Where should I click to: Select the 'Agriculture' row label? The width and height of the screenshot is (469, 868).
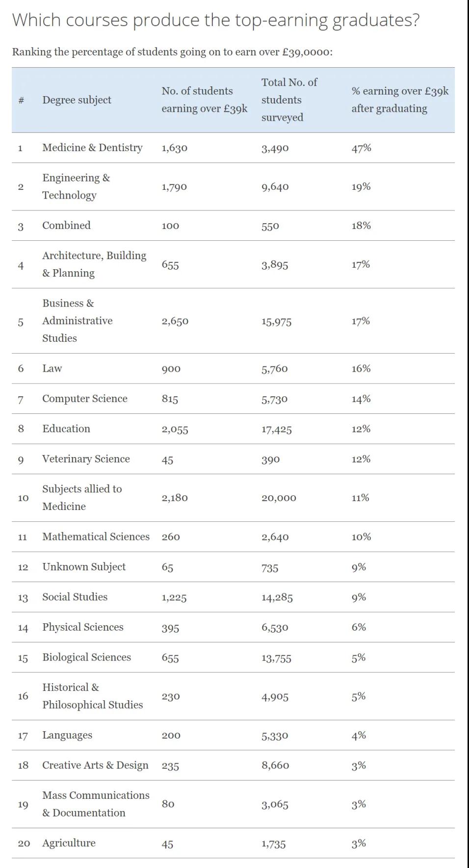69,843
